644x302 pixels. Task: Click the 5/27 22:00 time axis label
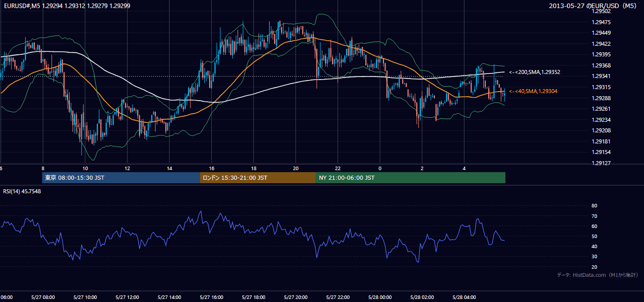point(338,297)
